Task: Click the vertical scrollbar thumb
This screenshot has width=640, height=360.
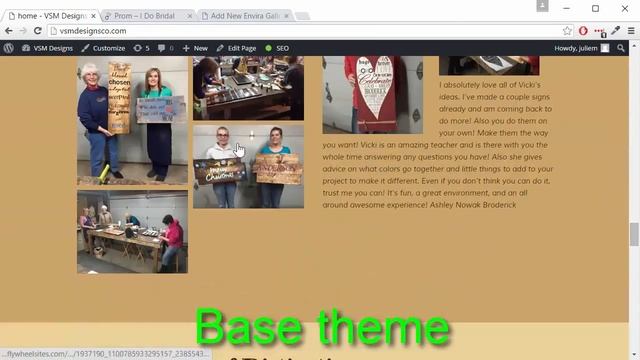Action: 634,234
